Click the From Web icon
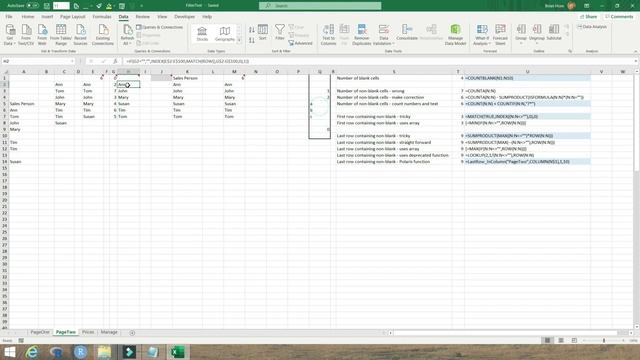The image size is (640, 360). (42, 34)
